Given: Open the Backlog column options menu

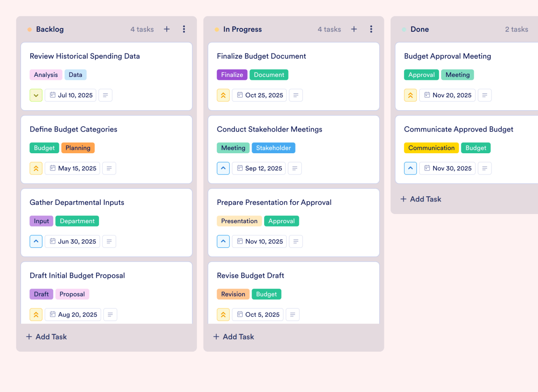Looking at the screenshot, I should point(184,29).
